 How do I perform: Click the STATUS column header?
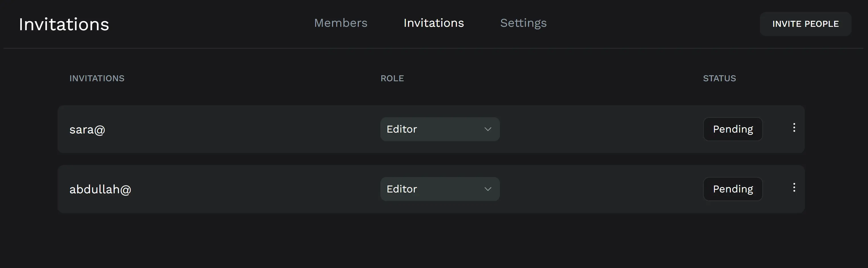click(719, 78)
